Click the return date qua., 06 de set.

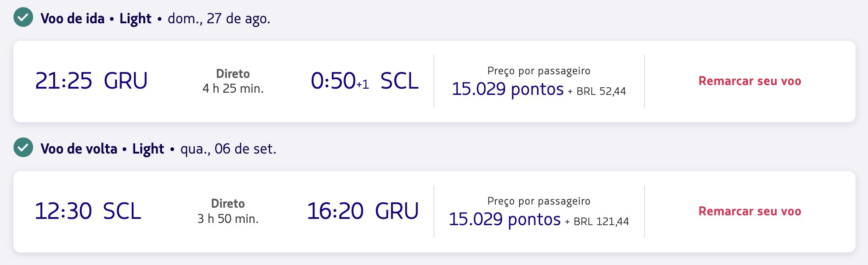228,149
